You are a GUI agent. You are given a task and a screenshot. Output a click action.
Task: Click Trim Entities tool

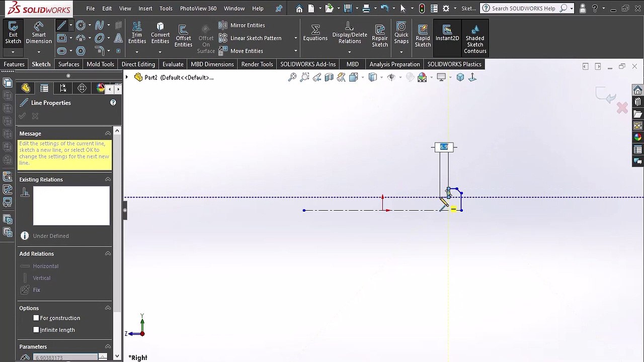pyautogui.click(x=137, y=34)
